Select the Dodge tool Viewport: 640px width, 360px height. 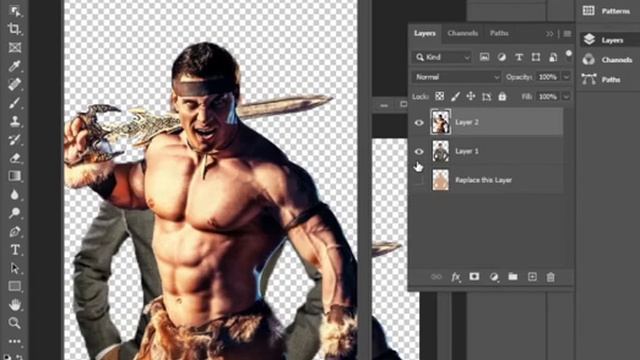15,213
